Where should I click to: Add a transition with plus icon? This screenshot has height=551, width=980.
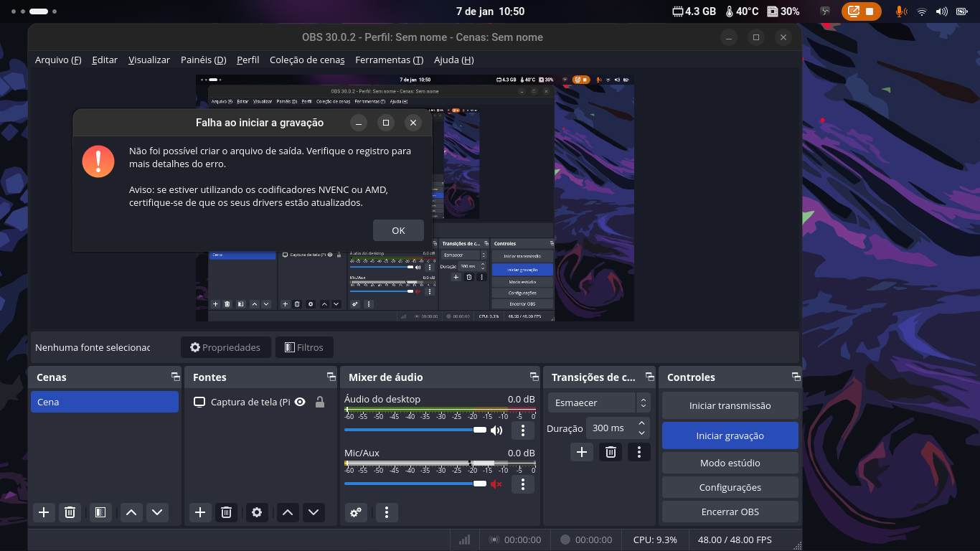pyautogui.click(x=582, y=452)
